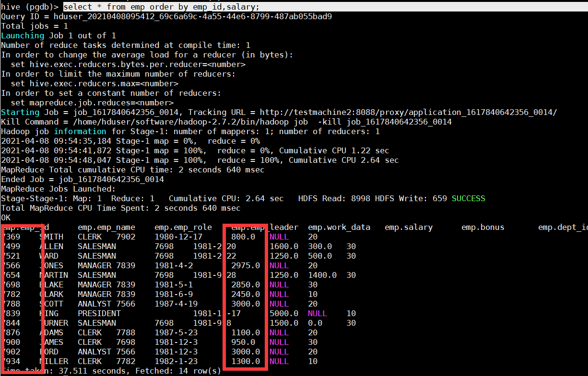
Task: Click the salary 2850.0 in BLAKE row
Action: click(246, 285)
